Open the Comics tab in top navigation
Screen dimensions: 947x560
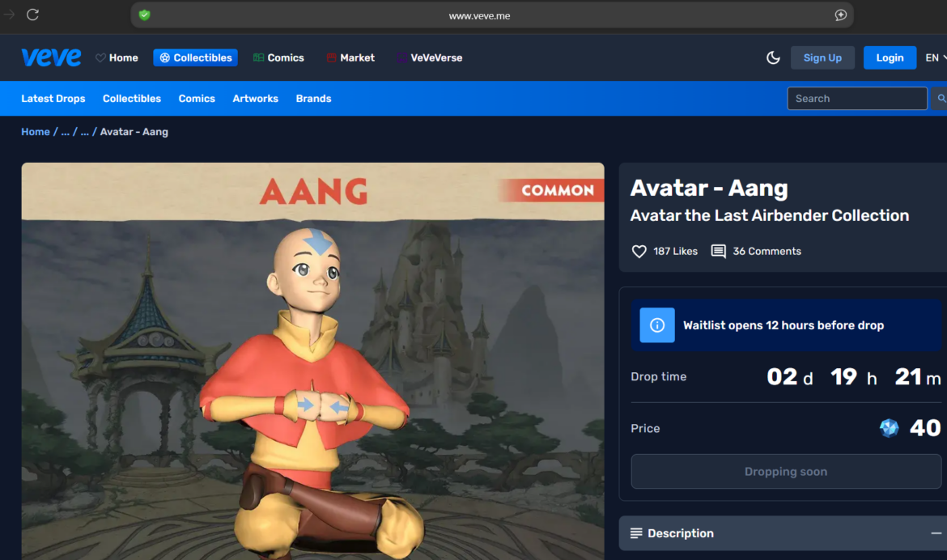[278, 57]
